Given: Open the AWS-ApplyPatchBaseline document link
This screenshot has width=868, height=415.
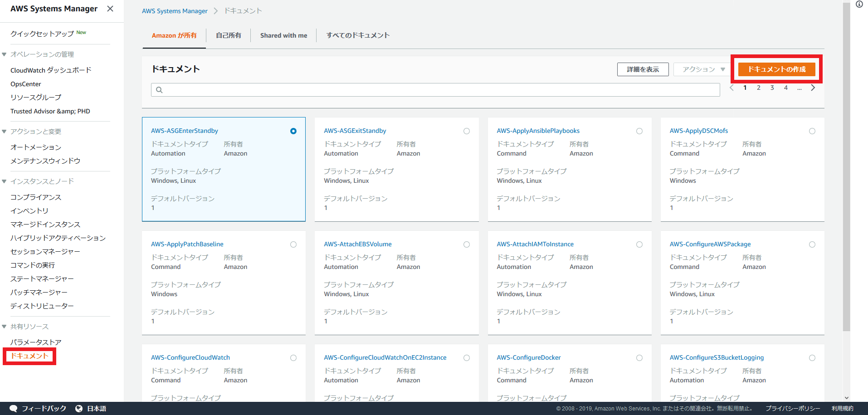Looking at the screenshot, I should pos(187,244).
